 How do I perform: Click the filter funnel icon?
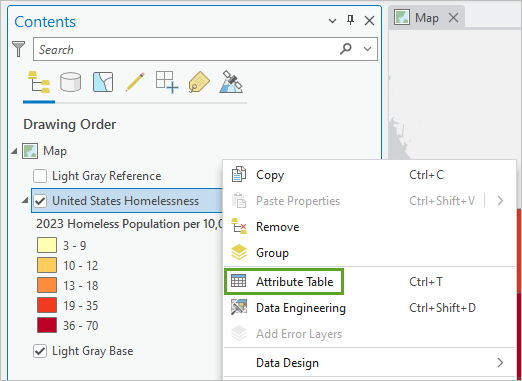[x=18, y=49]
